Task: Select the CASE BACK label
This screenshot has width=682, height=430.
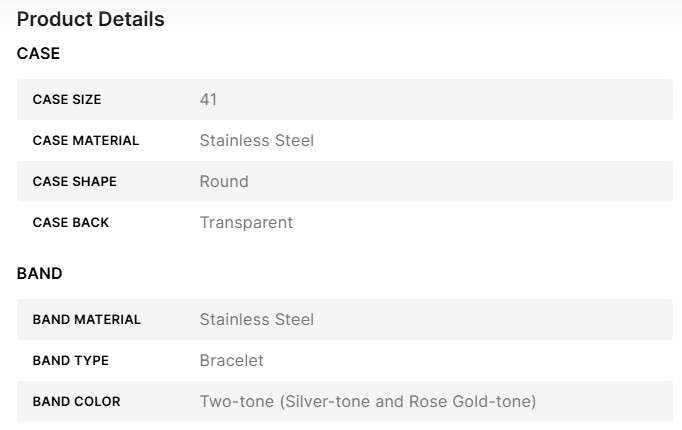Action: tap(71, 223)
